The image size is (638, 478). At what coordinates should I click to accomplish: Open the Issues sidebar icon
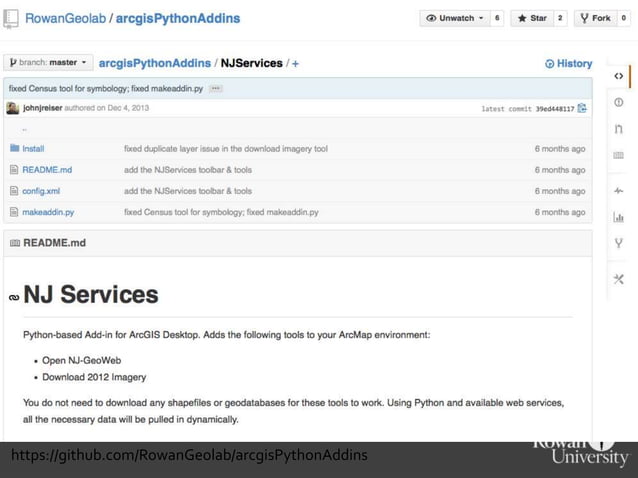point(618,102)
